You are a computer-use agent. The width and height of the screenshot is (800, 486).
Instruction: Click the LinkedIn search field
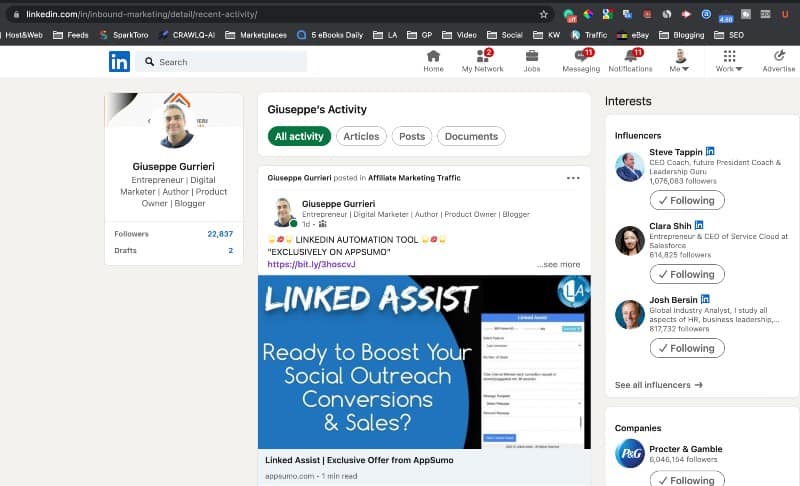pyautogui.click(x=222, y=62)
